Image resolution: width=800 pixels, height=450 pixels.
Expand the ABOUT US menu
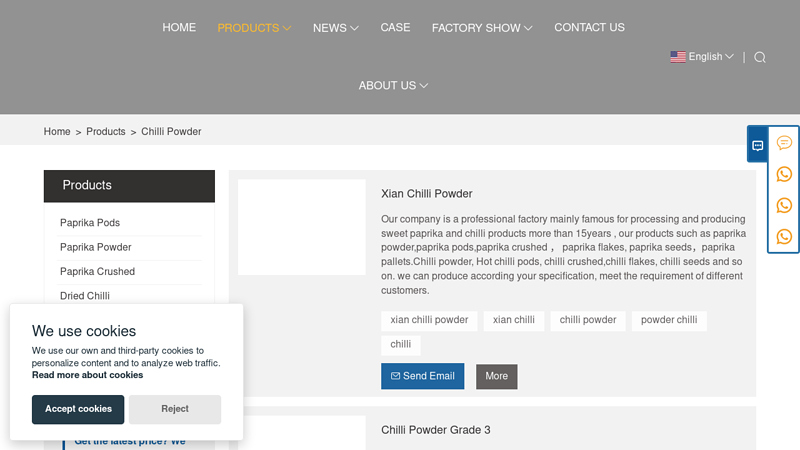click(x=393, y=86)
